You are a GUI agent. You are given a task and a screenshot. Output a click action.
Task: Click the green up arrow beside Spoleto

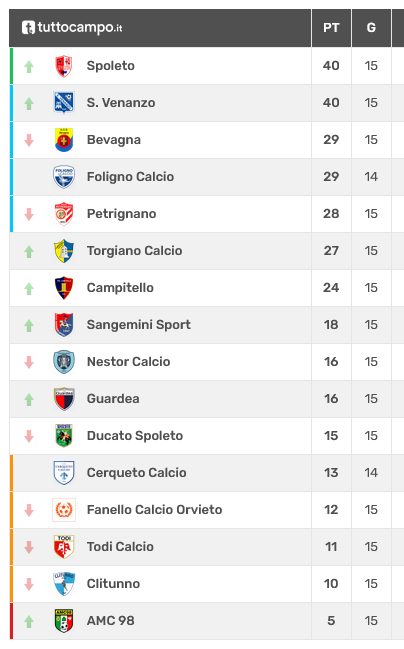(29, 67)
